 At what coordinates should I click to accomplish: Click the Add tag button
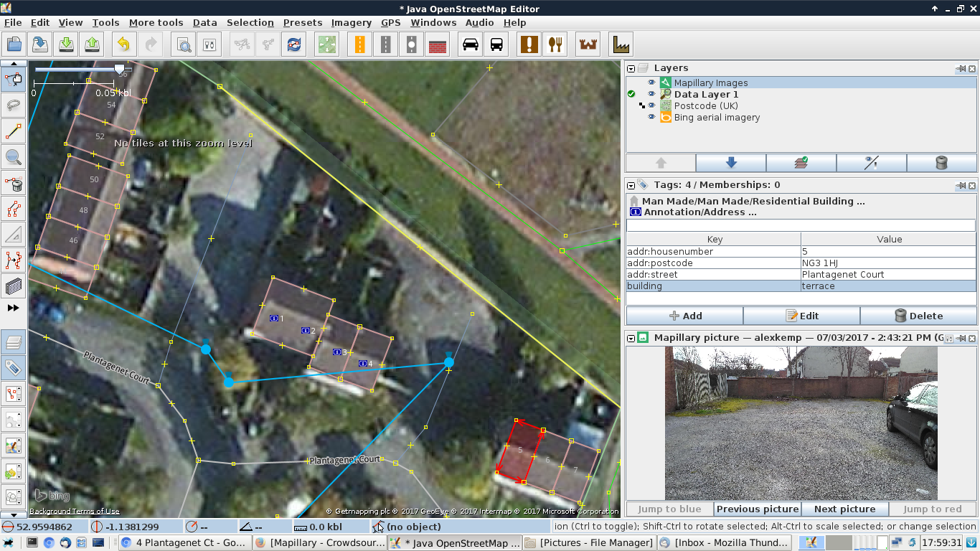[684, 316]
